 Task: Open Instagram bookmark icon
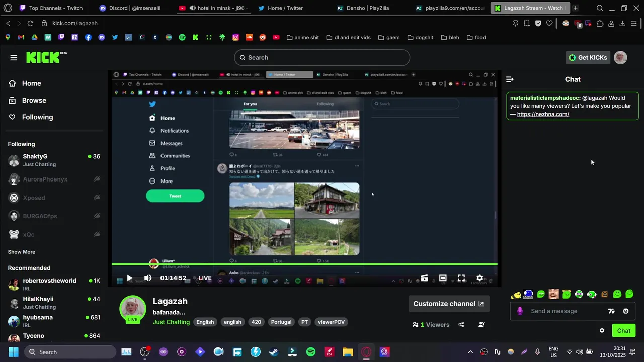235,37
